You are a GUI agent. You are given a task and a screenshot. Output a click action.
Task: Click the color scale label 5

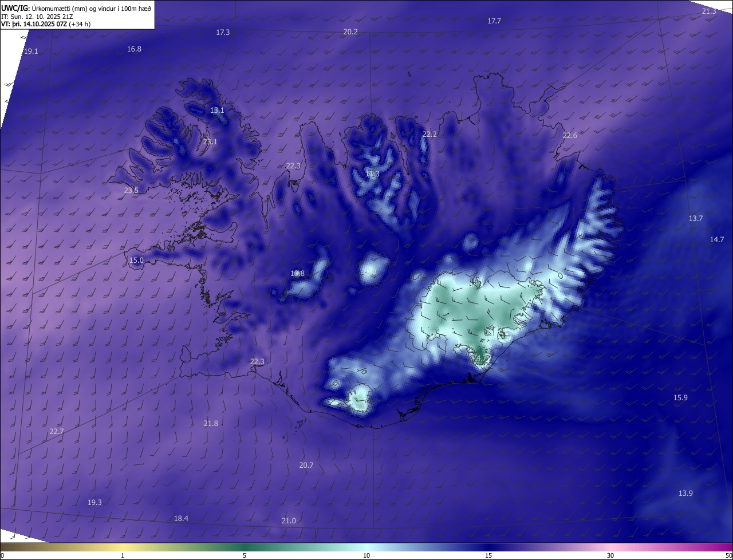245,555
